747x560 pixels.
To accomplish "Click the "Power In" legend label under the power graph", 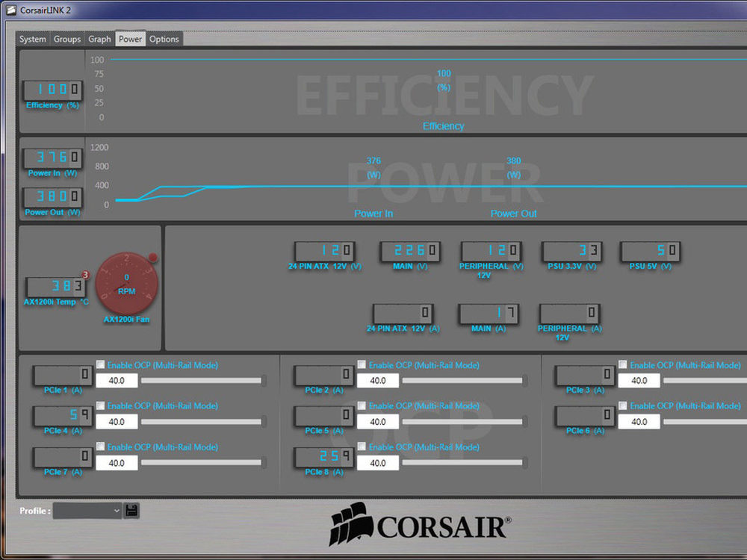I will (x=373, y=214).
